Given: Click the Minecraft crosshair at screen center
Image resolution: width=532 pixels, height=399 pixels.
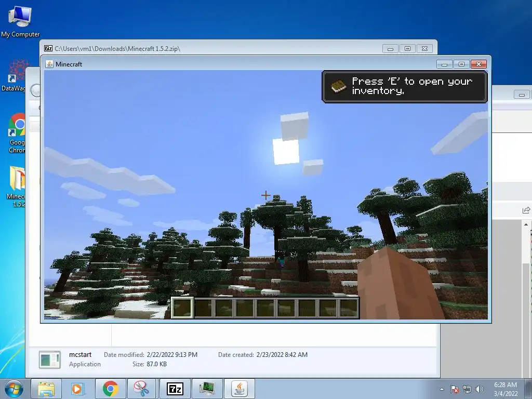Looking at the screenshot, I should tap(265, 195).
